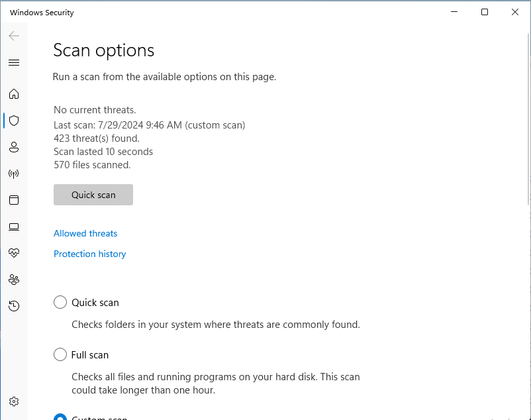The image size is (531, 420).
Task: Open App & browser control icon
Action: 14,200
